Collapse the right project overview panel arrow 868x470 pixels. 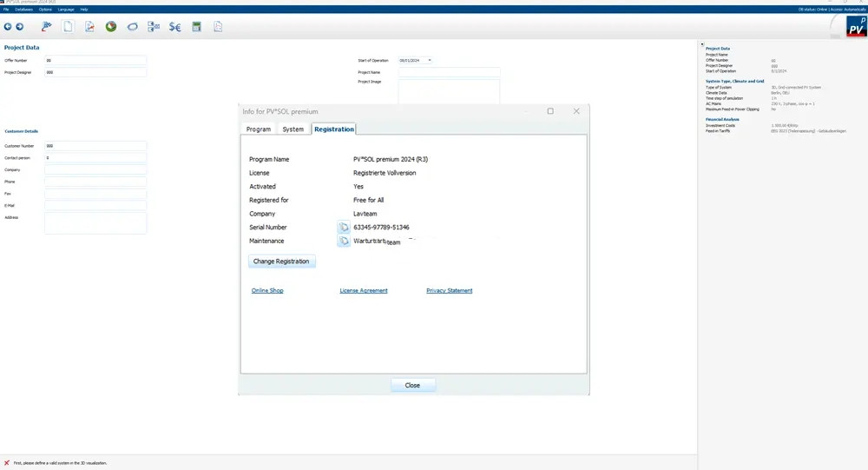tap(702, 44)
